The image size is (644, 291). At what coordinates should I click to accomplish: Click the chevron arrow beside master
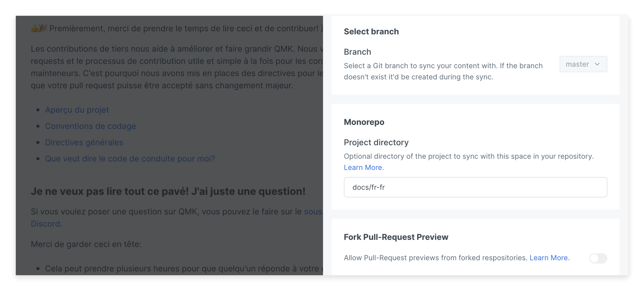[x=597, y=64]
